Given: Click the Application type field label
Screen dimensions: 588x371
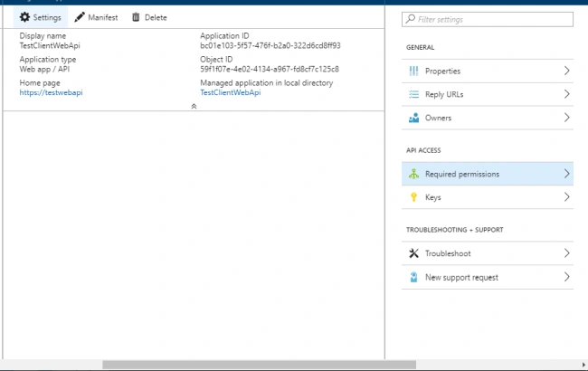Looking at the screenshot, I should (x=48, y=60).
